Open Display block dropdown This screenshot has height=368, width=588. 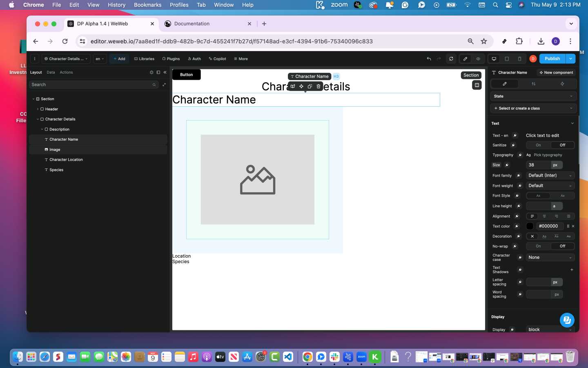tap(550, 330)
